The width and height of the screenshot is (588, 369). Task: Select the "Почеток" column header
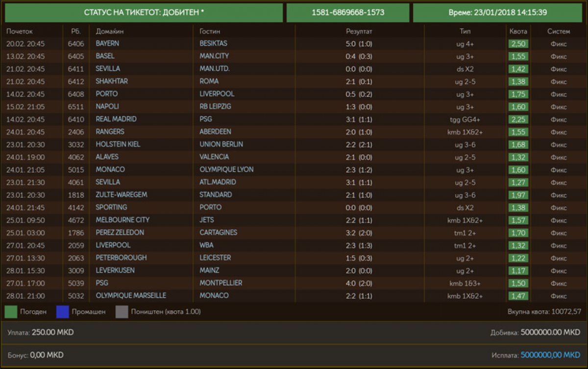point(20,31)
